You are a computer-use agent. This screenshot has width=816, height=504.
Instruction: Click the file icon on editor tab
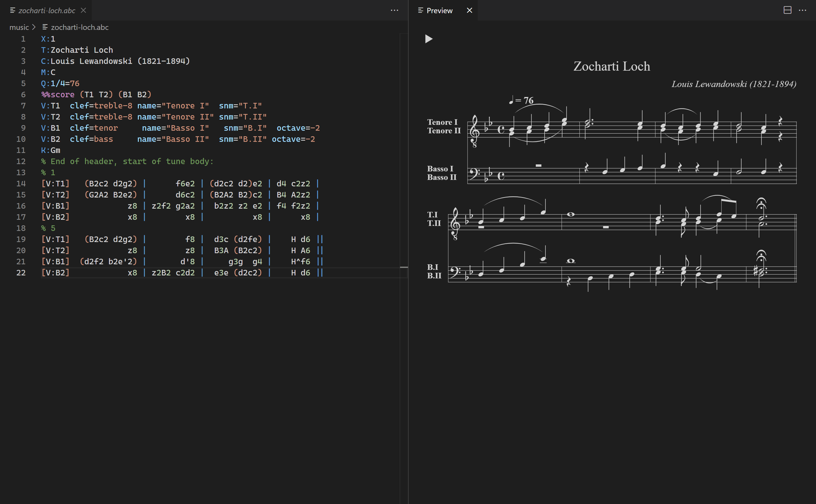click(x=13, y=10)
